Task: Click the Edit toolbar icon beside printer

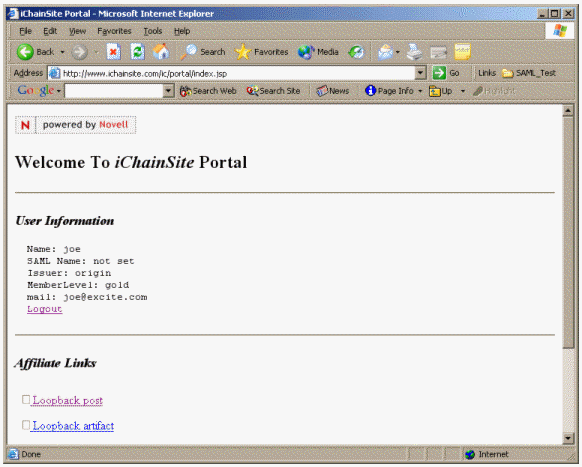Action: [438, 52]
